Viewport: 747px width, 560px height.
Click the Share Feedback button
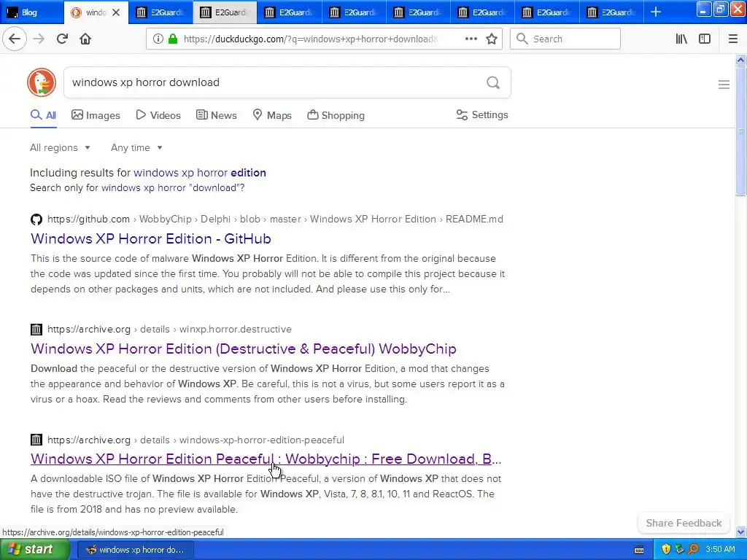[x=684, y=523]
